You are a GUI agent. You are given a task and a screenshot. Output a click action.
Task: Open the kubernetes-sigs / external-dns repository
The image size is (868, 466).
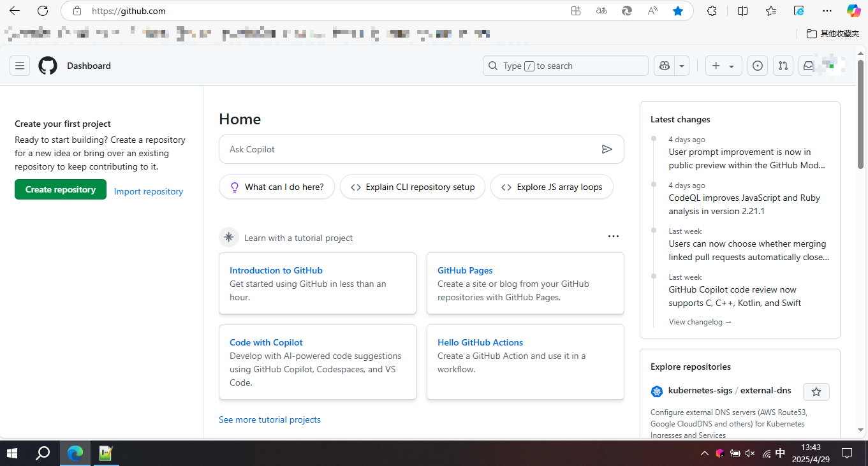730,390
